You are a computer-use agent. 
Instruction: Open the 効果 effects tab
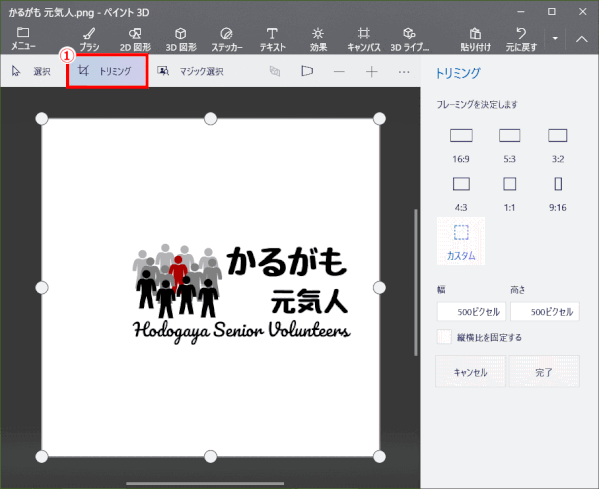tap(318, 39)
